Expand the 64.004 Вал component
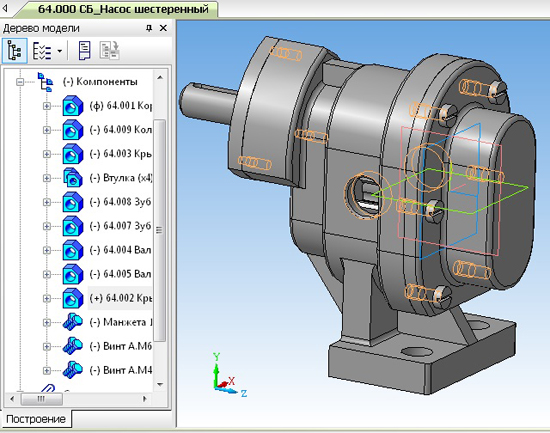Image resolution: width=550 pixels, height=433 pixels. (47, 250)
